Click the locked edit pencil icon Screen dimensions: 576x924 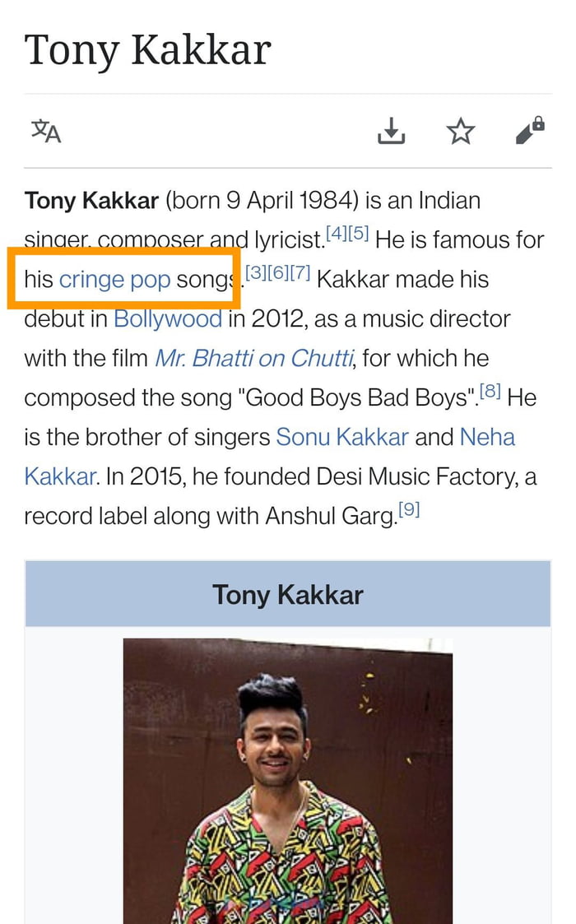[529, 131]
